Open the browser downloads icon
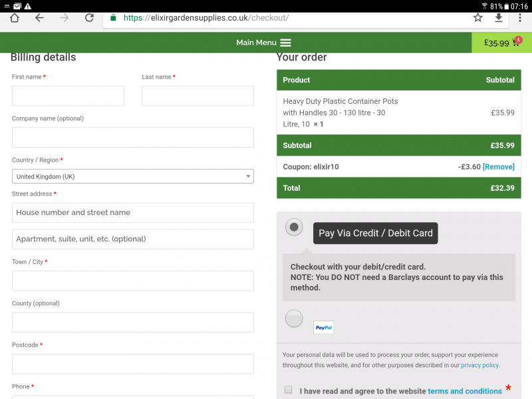 click(498, 18)
